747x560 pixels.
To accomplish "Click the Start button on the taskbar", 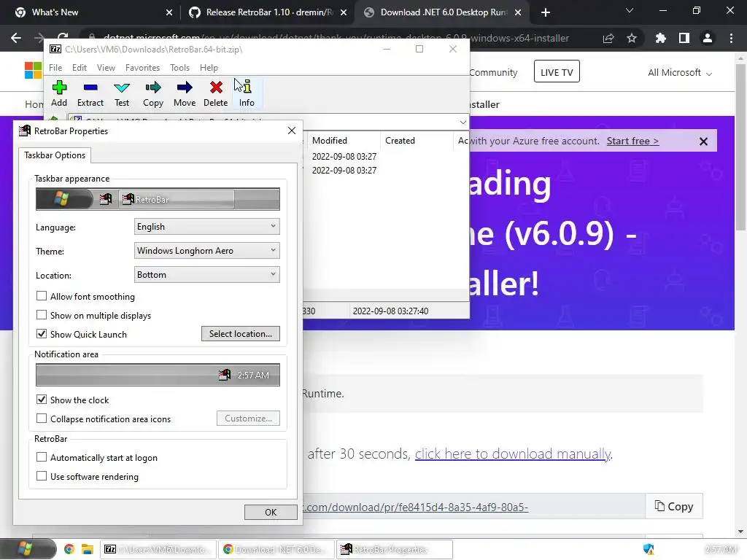I will pos(28,549).
